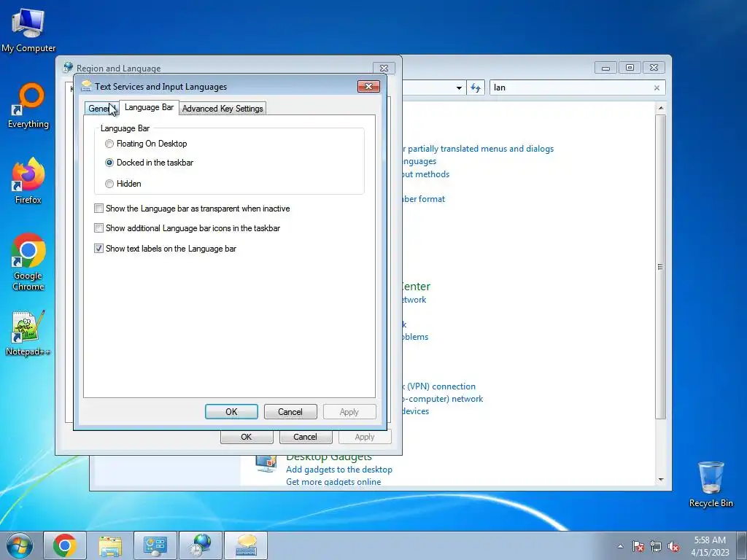Click Control Panel taskbar icon
This screenshot has width=747, height=560.
pyautogui.click(x=155, y=545)
